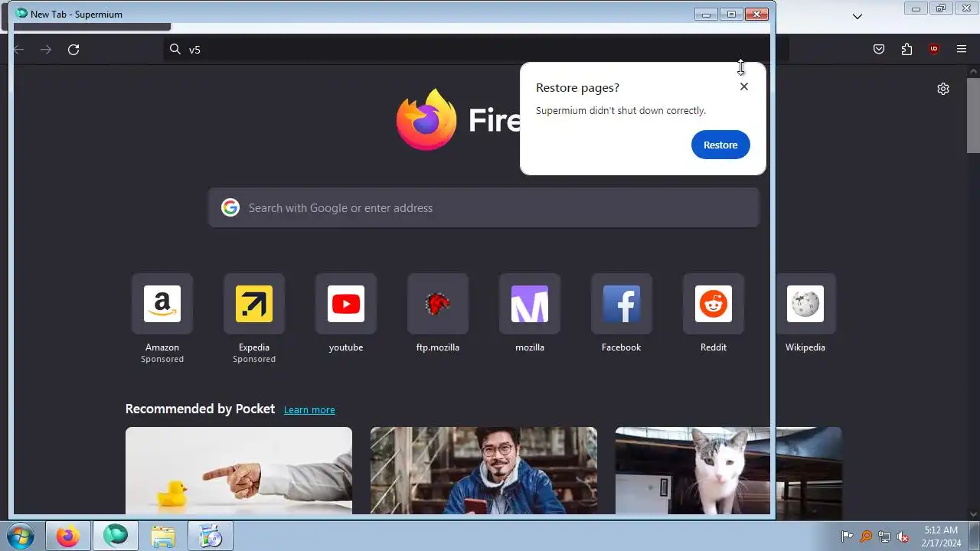Switch to Firefox in the taskbar

67,536
